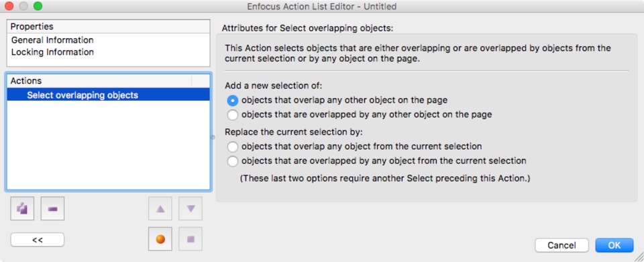Screen dimensions: 644x262
Task: Click the remove action minus icon
Action: point(52,208)
